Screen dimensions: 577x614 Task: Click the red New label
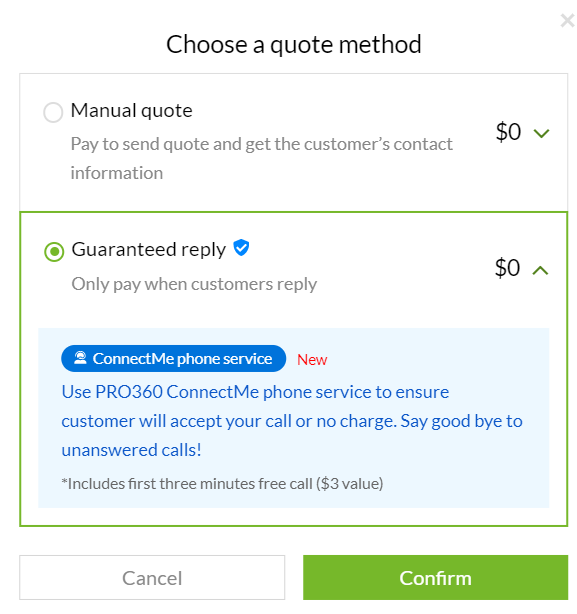tap(312, 359)
